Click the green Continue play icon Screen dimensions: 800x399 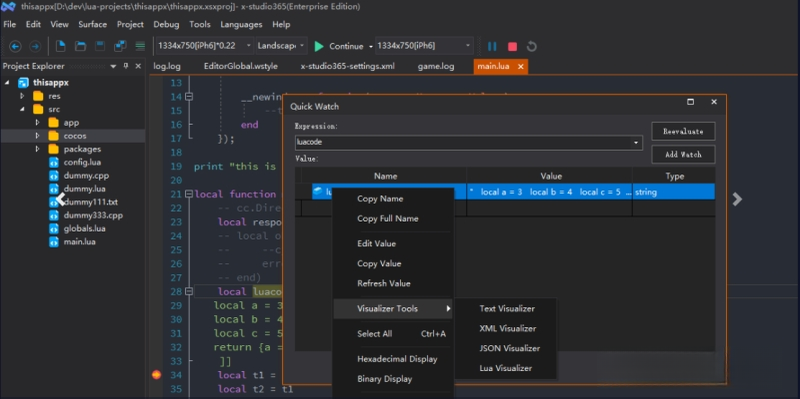[x=319, y=46]
